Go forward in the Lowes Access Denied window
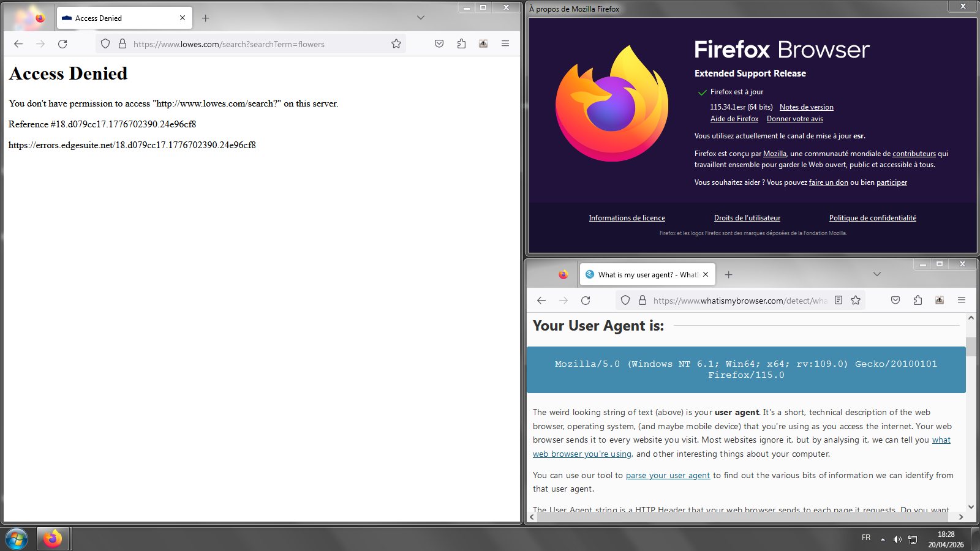This screenshot has height=551, width=980. [40, 44]
